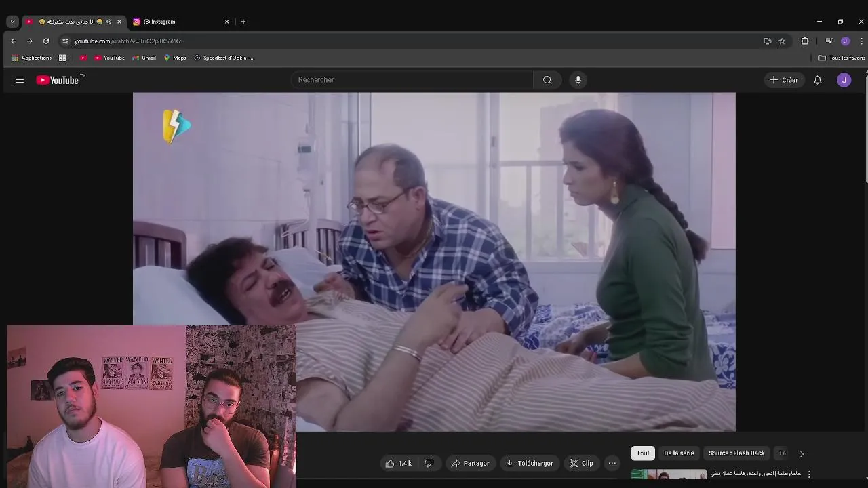Image resolution: width=868 pixels, height=488 pixels.
Task: Open the tab search dropdown arrow
Action: click(12, 22)
